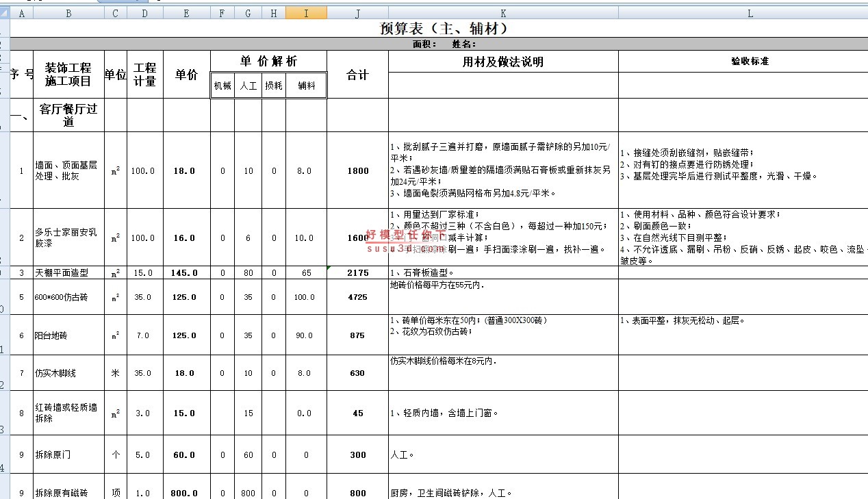Click the 使用材料、品种、颜色 acceptance cell
The image size is (868, 499).
pos(743,238)
